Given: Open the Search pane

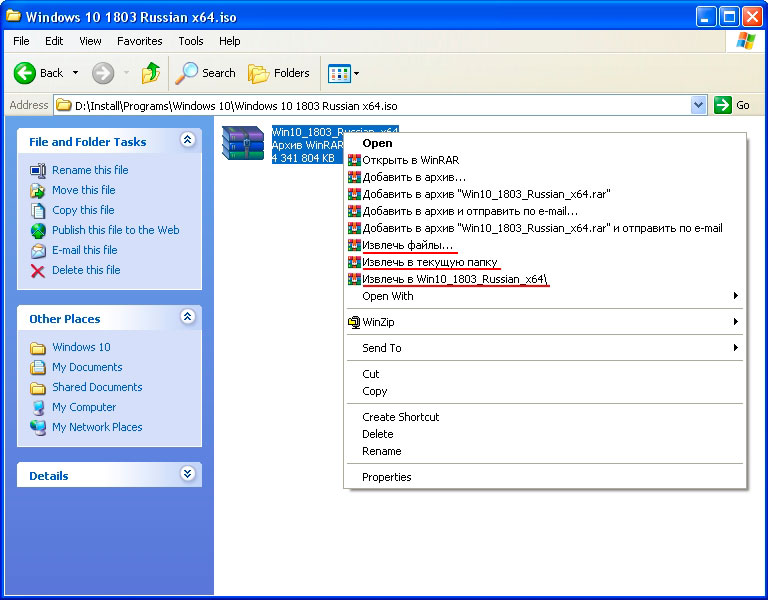Looking at the screenshot, I should tap(206, 73).
